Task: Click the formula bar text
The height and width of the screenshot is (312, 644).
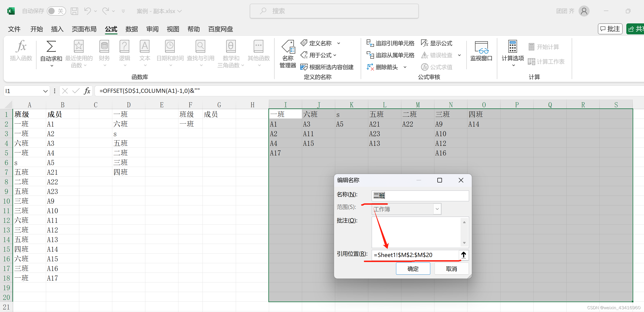Action: click(x=149, y=91)
